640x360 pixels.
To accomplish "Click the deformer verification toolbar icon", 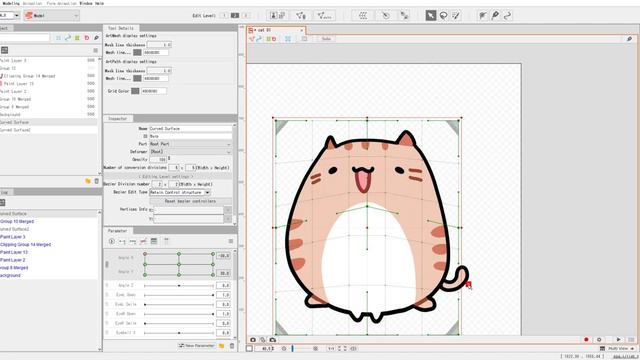I will 404,16.
